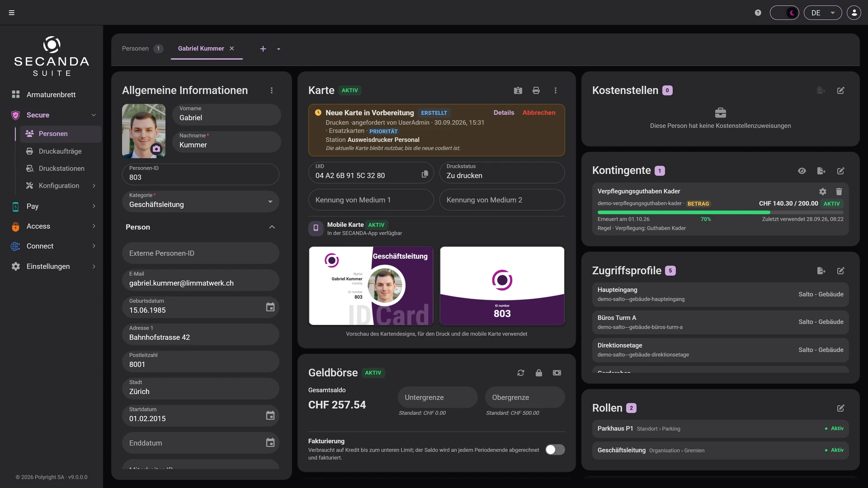Enable the Fakturierung switch
Screen dimensions: 868x488
pyautogui.click(x=555, y=450)
